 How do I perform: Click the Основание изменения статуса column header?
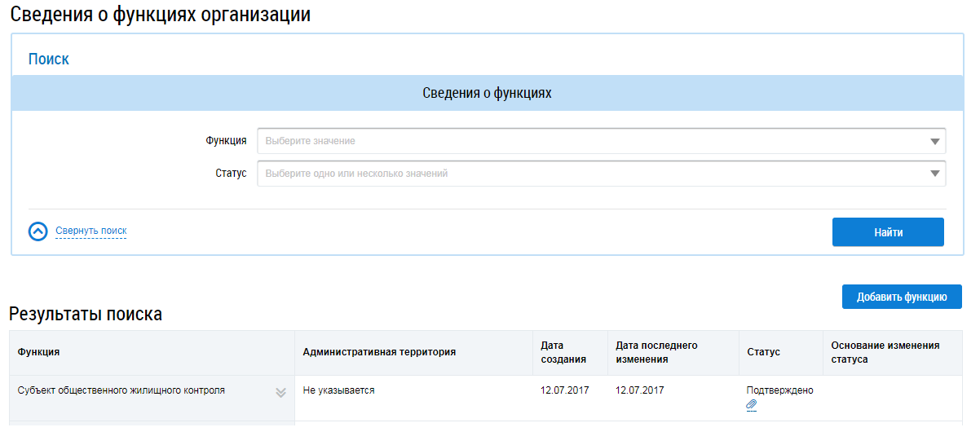click(885, 352)
